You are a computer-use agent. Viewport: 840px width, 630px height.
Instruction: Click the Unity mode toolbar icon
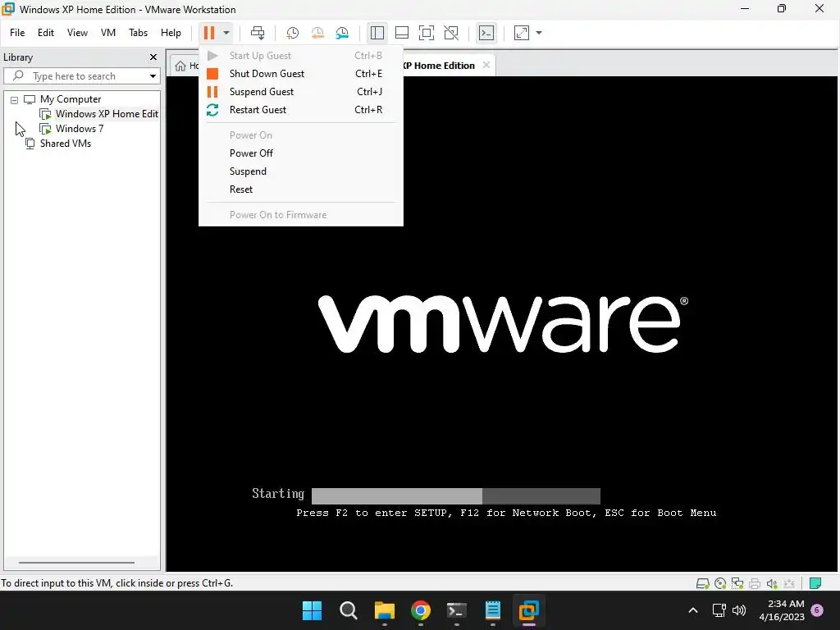(451, 33)
